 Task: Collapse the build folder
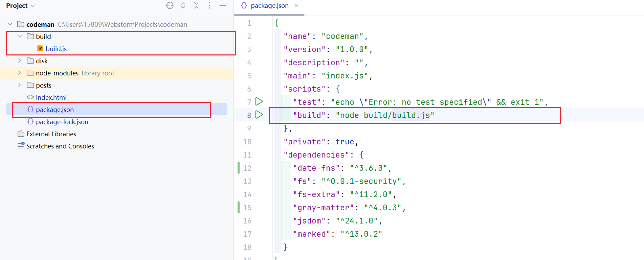20,37
